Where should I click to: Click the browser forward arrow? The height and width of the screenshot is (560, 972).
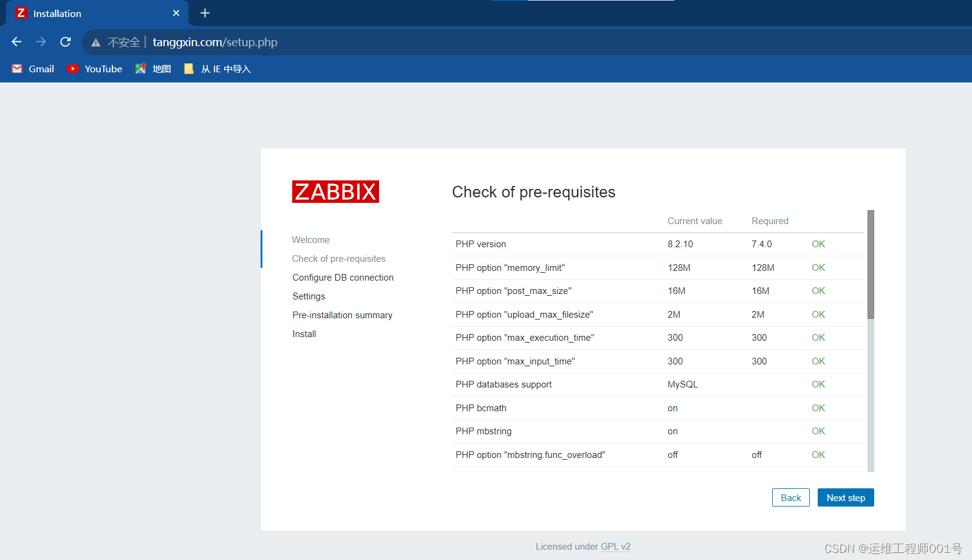pyautogui.click(x=41, y=42)
